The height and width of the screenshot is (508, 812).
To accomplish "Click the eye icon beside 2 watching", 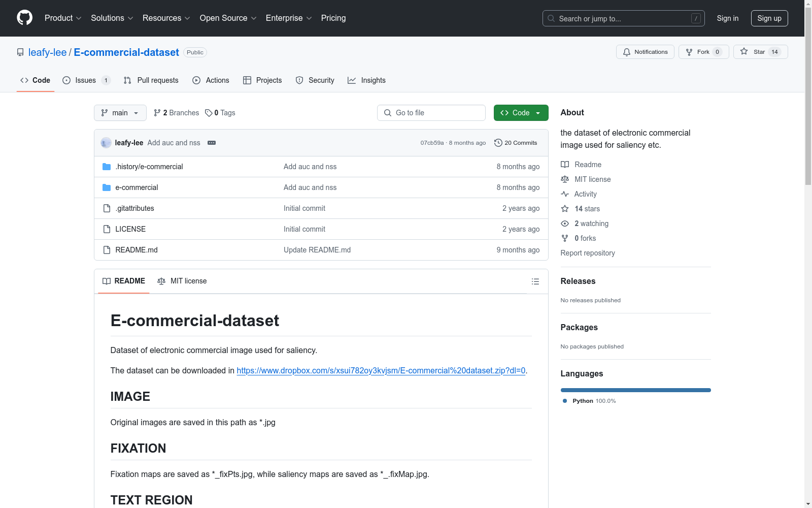I will pos(565,224).
